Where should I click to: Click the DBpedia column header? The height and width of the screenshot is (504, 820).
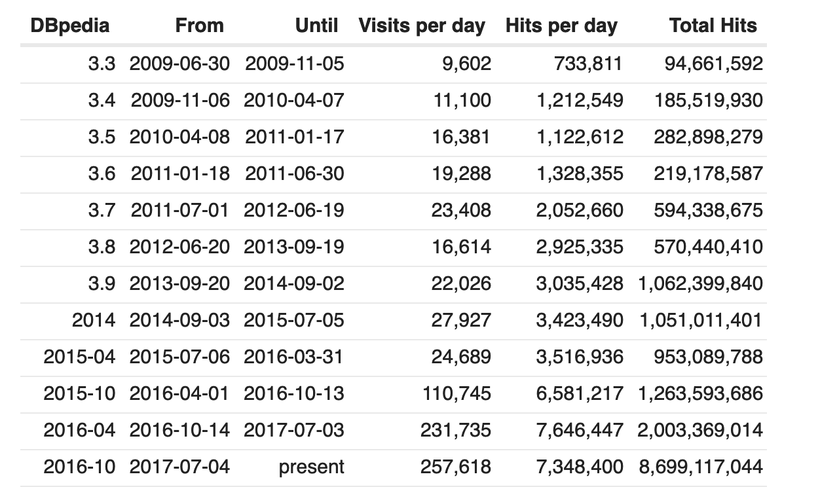(x=70, y=26)
